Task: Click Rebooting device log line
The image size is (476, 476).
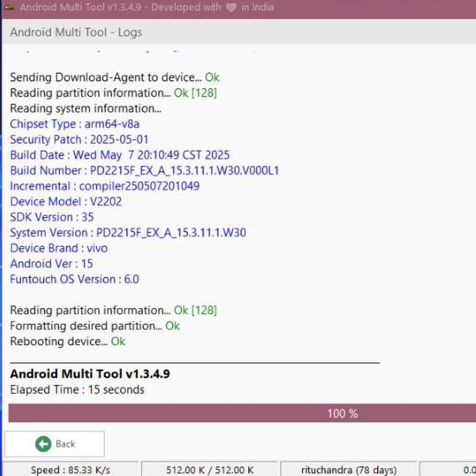Action: pyautogui.click(x=68, y=341)
